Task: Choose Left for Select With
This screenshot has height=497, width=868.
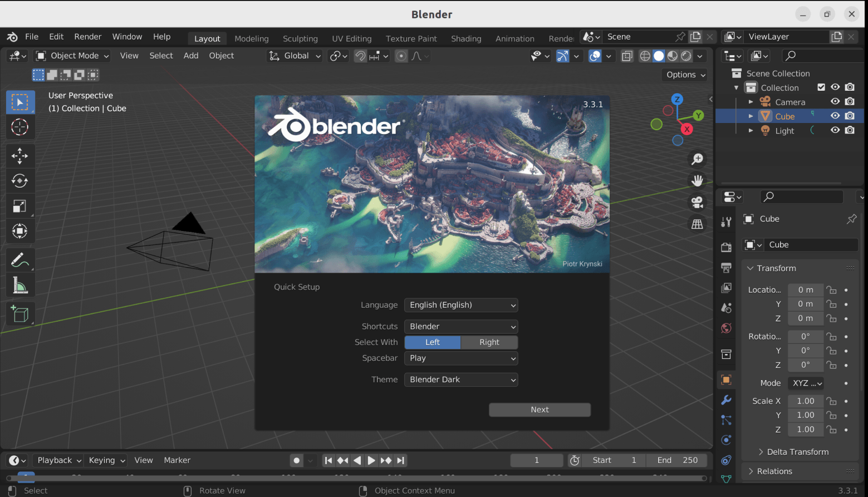Action: pos(433,342)
